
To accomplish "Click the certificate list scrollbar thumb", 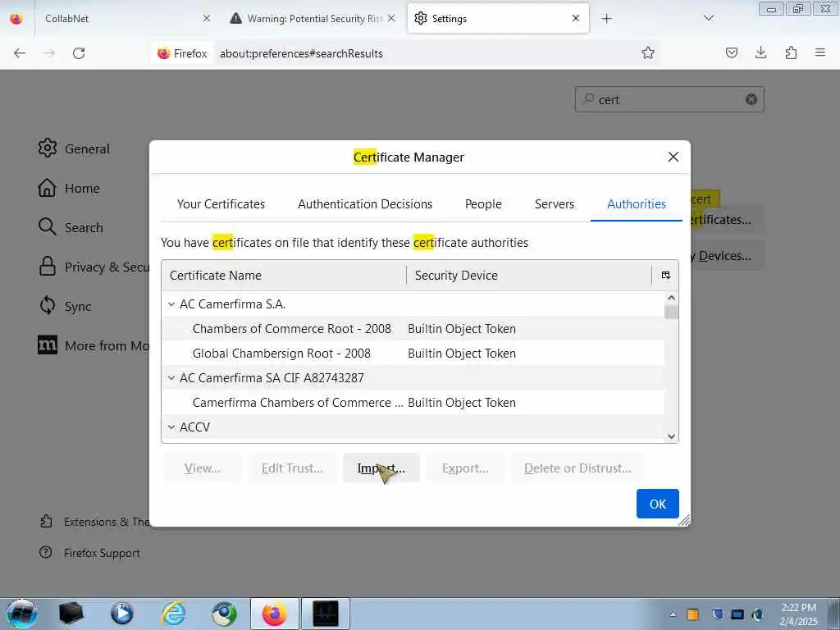I will point(671,312).
